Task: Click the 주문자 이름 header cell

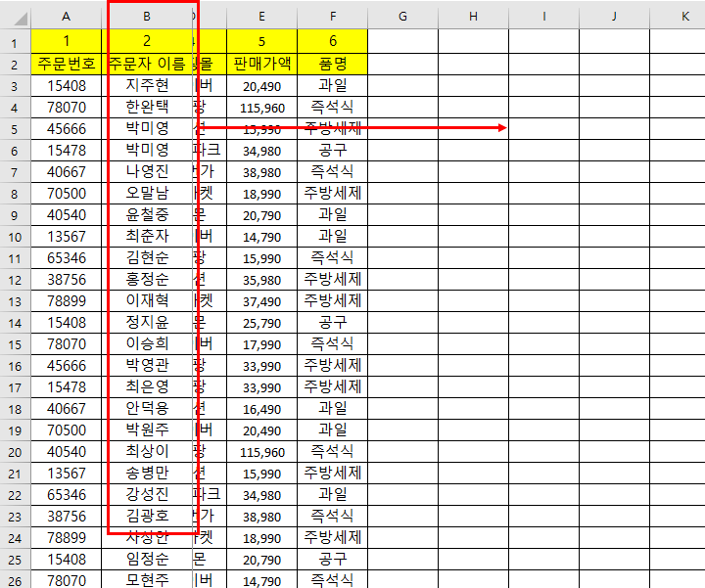Action: click(147, 64)
